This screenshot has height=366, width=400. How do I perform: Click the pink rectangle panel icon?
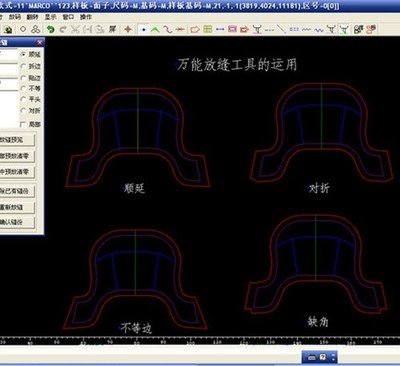[x=232, y=29]
